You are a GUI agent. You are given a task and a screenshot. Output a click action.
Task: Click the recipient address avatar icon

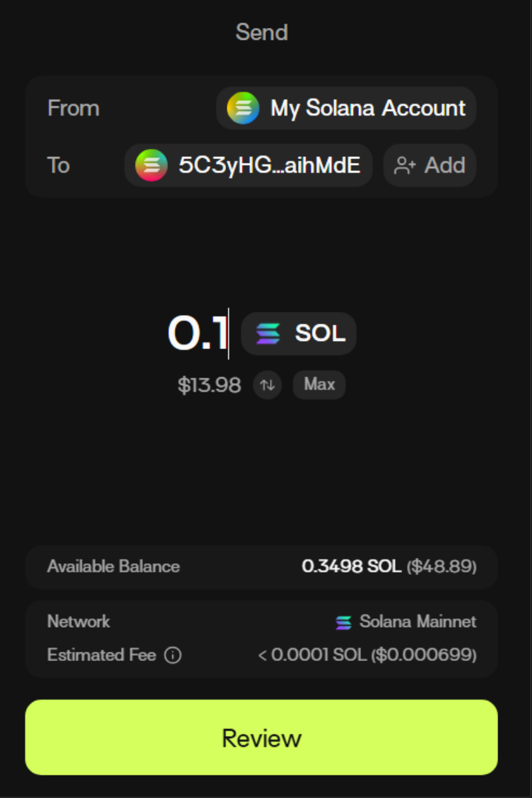(x=152, y=166)
